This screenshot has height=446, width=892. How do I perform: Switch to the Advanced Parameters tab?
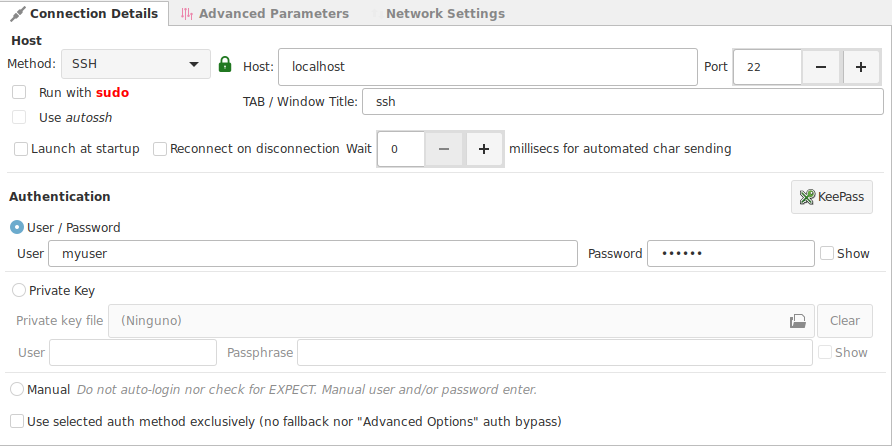[x=265, y=14]
